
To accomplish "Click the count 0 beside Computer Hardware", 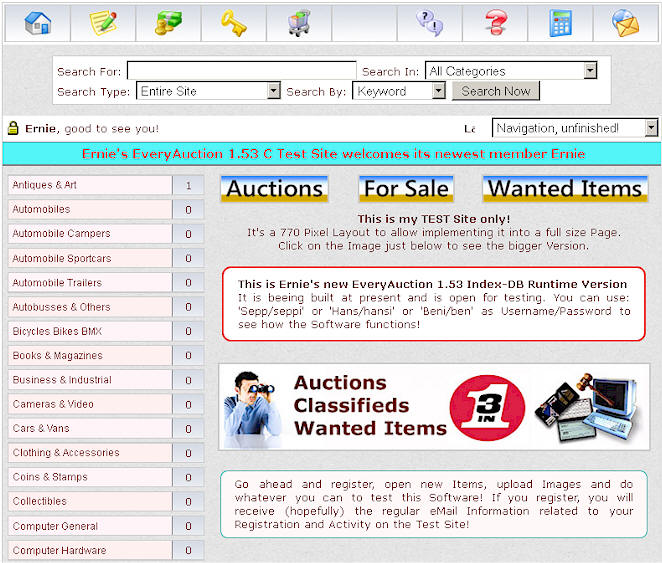I will tap(188, 550).
